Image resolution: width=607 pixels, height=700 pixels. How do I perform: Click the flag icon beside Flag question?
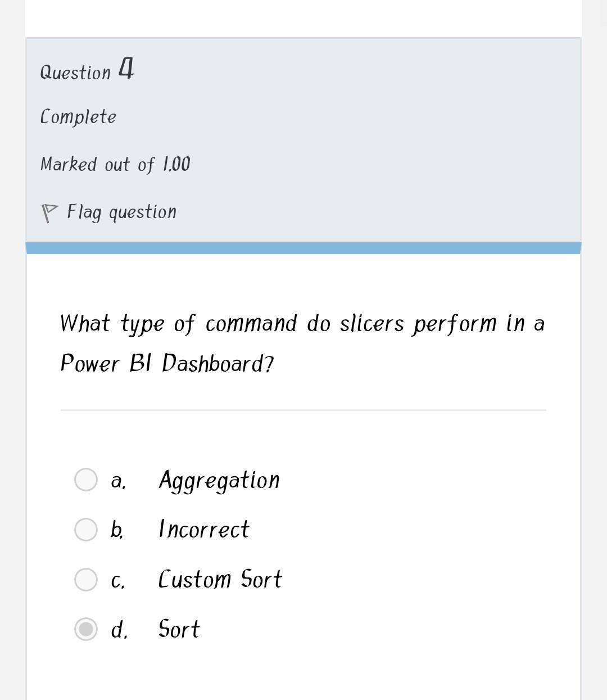point(49,211)
